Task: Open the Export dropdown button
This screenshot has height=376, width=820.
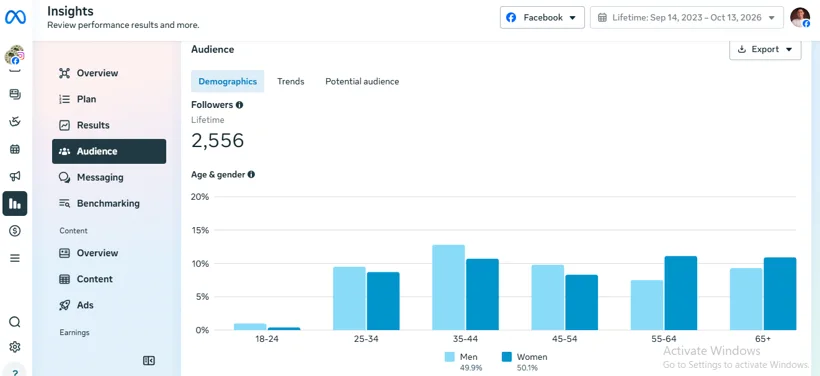Action: 765,49
